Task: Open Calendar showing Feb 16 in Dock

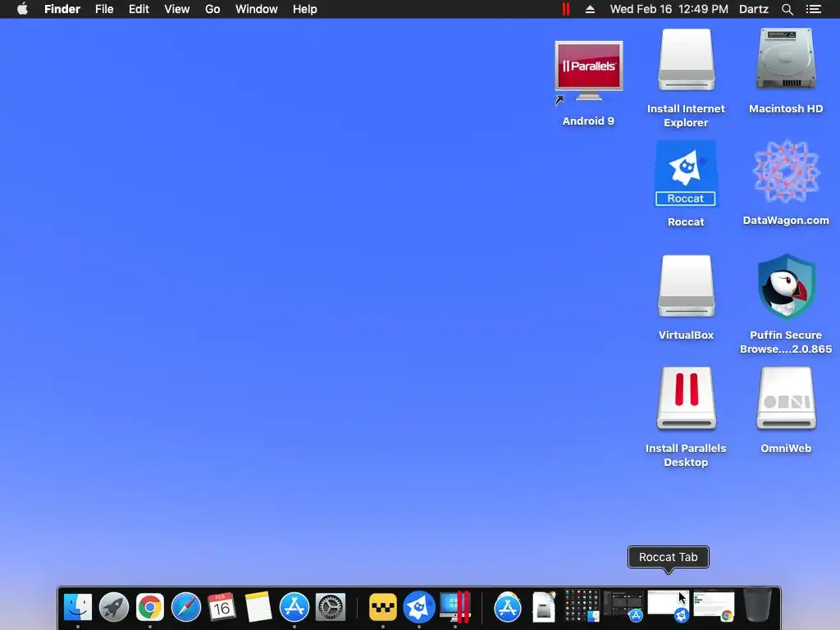Action: (221, 607)
